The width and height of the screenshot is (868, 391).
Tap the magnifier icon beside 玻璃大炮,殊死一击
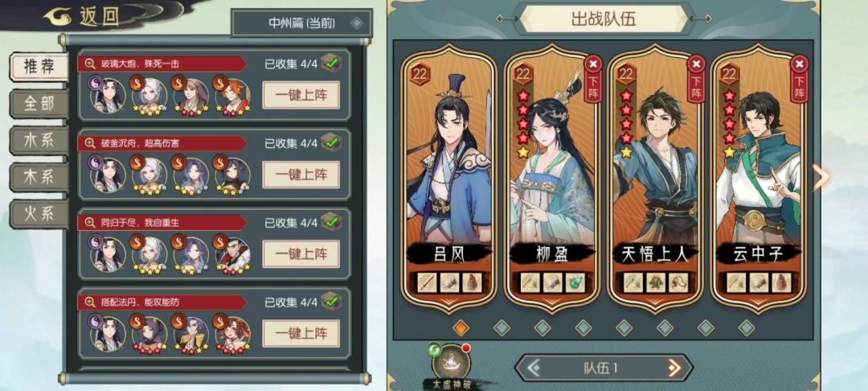(90, 64)
